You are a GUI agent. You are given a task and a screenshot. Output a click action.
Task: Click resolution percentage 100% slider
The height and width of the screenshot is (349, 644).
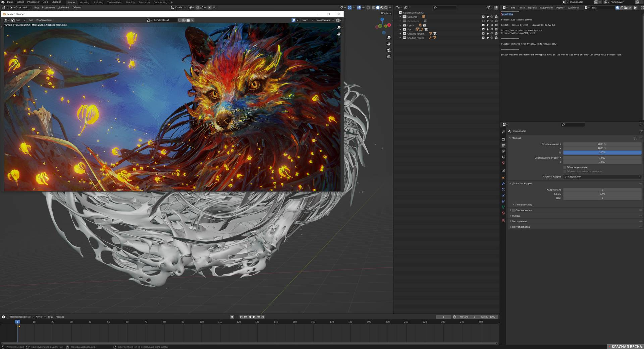click(602, 153)
